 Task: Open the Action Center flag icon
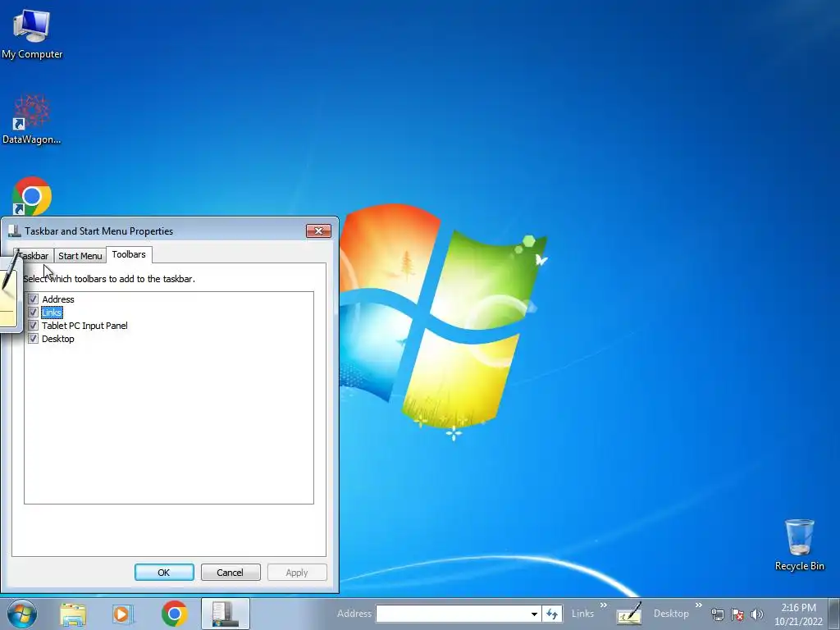[x=737, y=614]
